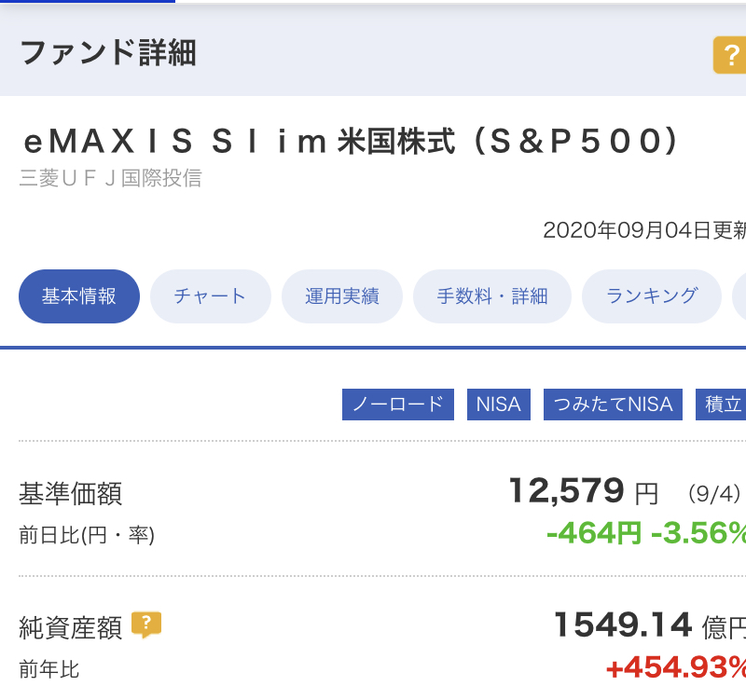Click the 1549.14 億円 net assets value
The image size is (746, 700).
(x=650, y=625)
